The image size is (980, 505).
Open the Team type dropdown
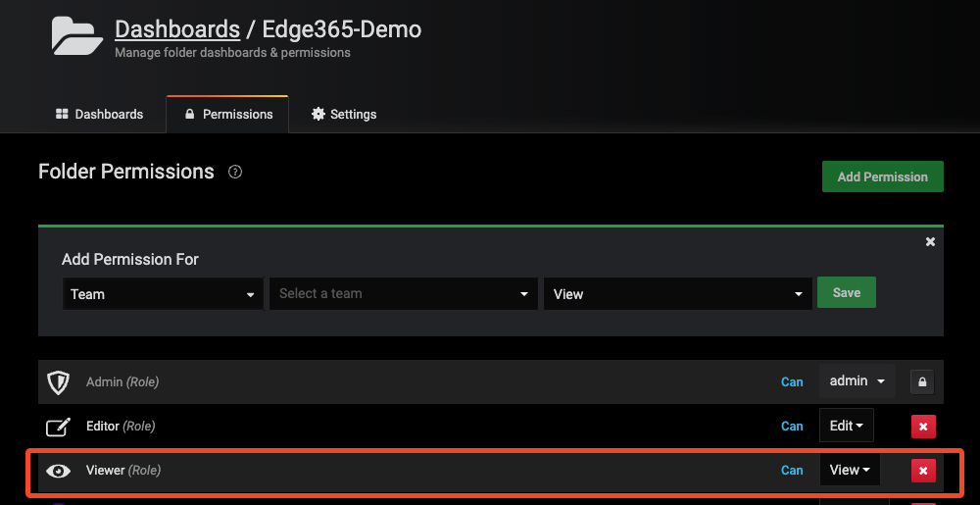pos(163,293)
